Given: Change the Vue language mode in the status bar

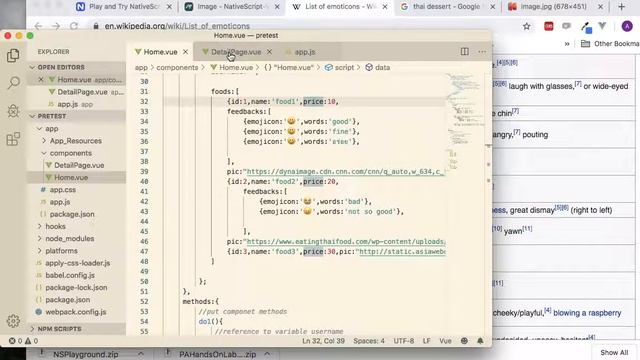Looking at the screenshot, I should (x=445, y=341).
